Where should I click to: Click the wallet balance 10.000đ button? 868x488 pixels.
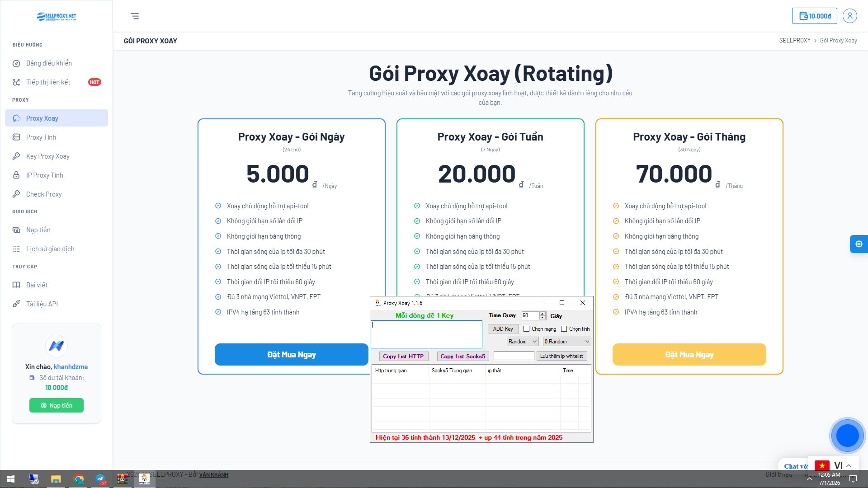[x=814, y=16]
